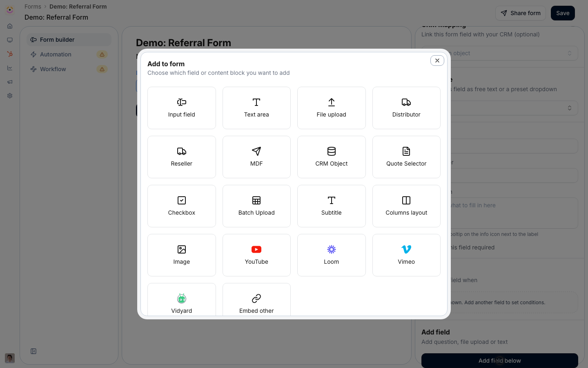Open the CRM object dropdown

click(500, 53)
